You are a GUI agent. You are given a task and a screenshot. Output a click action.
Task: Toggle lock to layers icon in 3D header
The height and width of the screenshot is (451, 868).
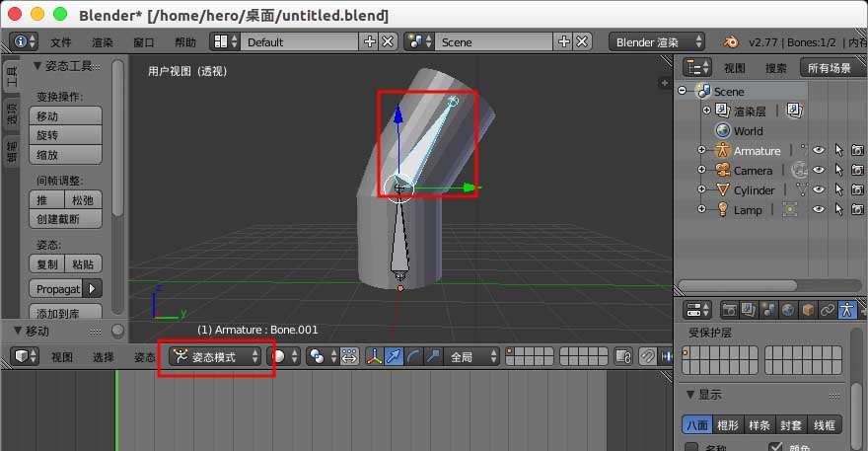tap(623, 357)
